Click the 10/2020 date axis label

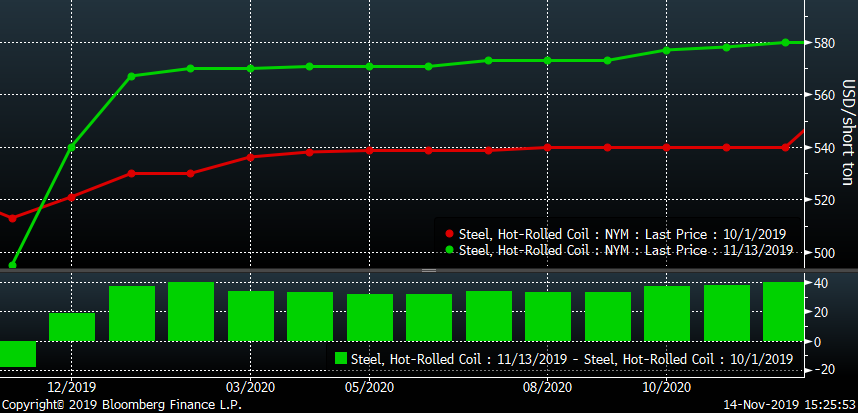[666, 387]
